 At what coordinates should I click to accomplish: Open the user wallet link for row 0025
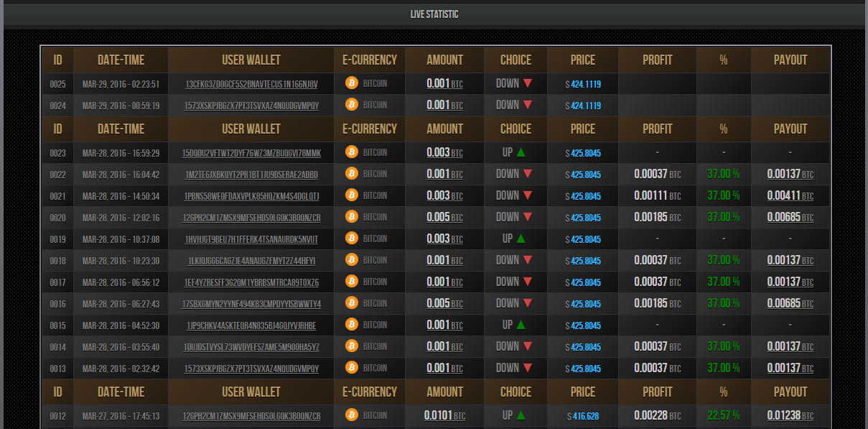[251, 84]
